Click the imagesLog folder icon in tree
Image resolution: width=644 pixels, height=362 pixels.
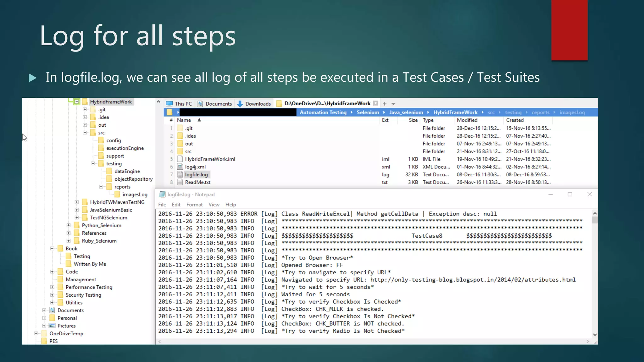pyautogui.click(x=117, y=195)
